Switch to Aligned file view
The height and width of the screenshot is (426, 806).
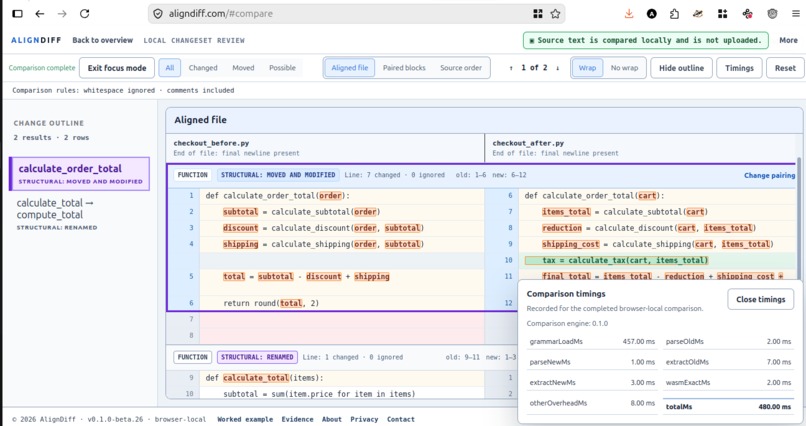point(350,68)
